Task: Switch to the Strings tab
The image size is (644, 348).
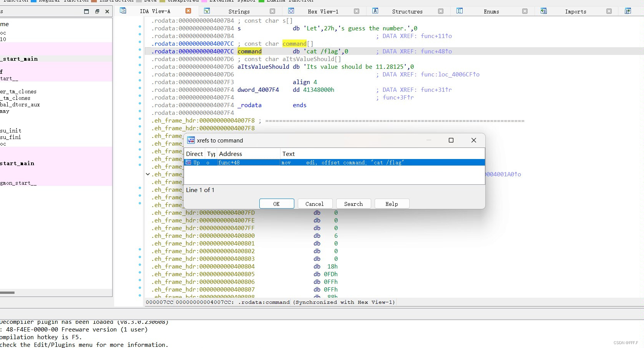Action: point(239,12)
